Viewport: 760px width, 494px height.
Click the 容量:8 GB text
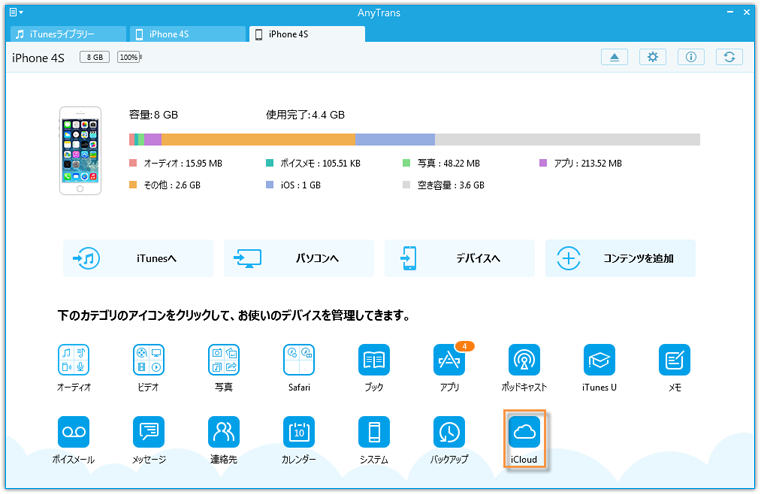[x=154, y=115]
